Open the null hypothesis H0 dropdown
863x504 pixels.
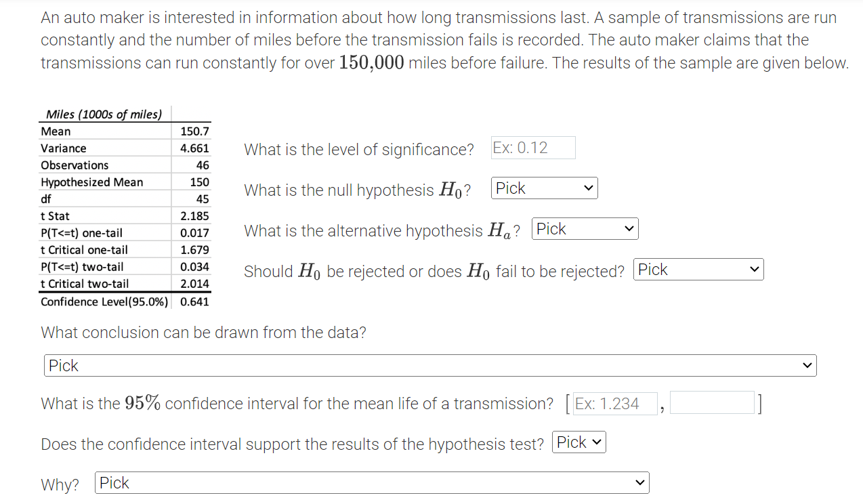[x=545, y=188]
